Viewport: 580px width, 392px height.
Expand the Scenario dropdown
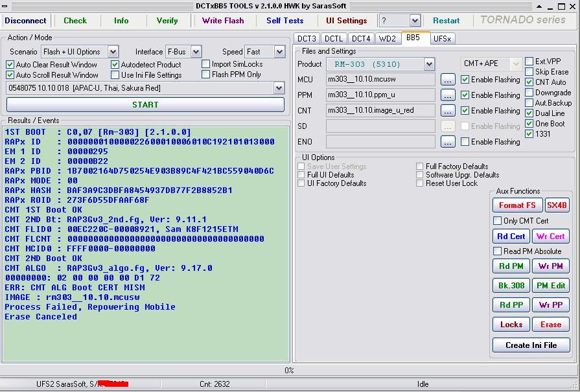coord(113,52)
